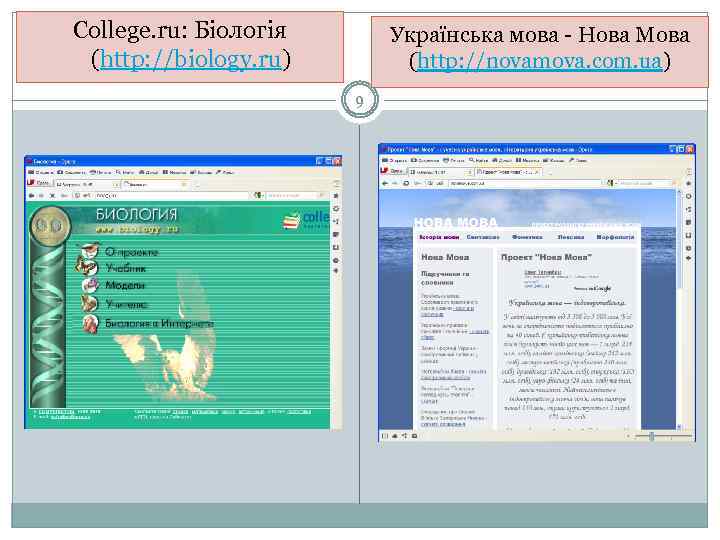The height and width of the screenshot is (540, 720).
Task: Click the bird icon beside 'О проекте'
Action: pyautogui.click(x=90, y=251)
